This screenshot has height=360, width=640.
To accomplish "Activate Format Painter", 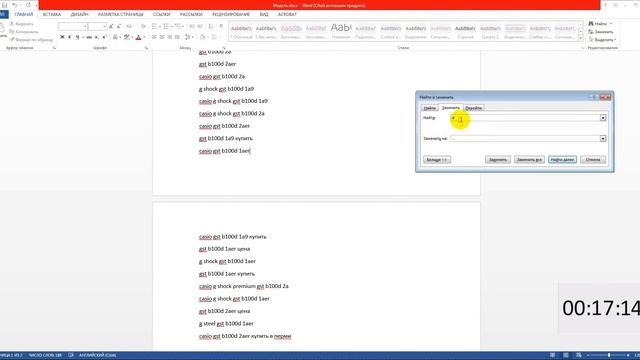I will 31,40.
